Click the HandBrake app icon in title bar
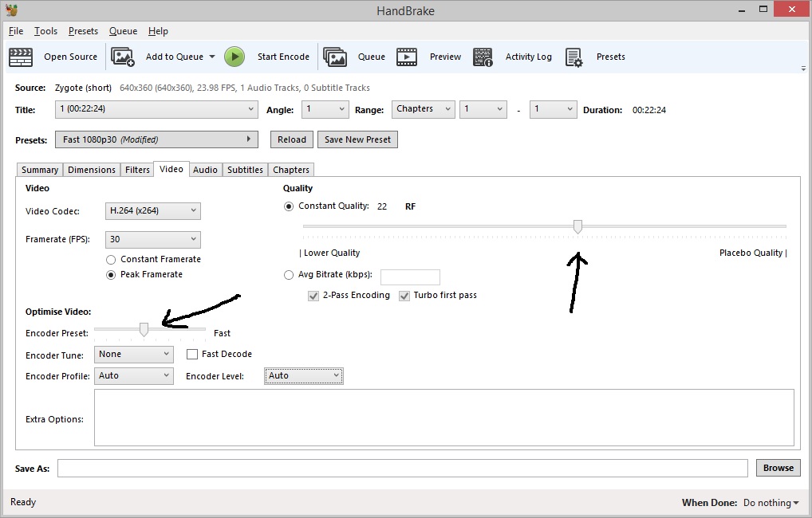This screenshot has height=518, width=812. 11,10
